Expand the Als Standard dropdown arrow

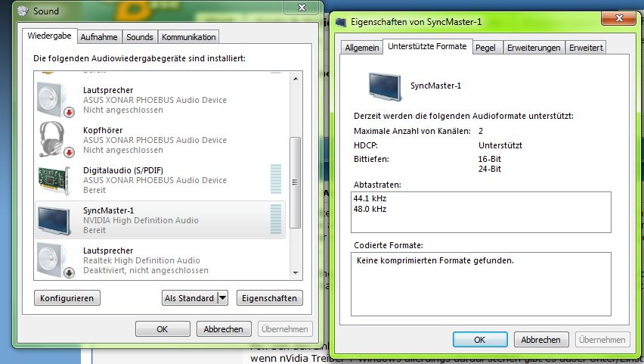pos(223,297)
